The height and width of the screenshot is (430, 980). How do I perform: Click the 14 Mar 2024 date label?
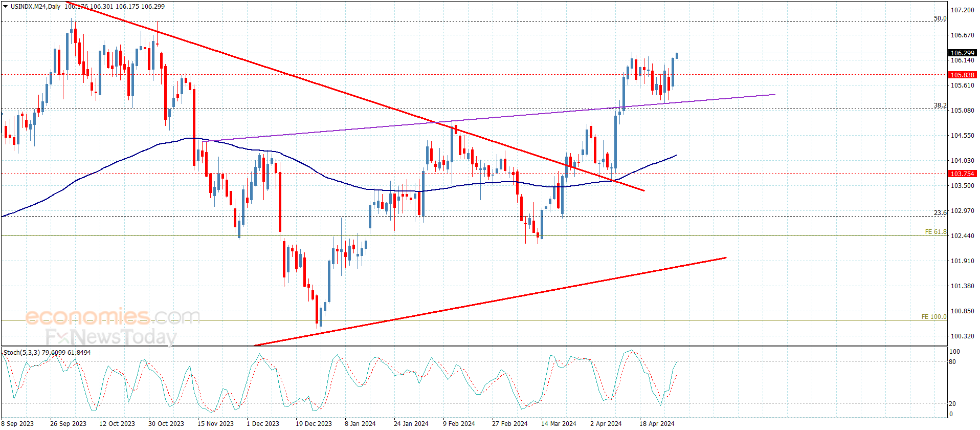click(559, 423)
